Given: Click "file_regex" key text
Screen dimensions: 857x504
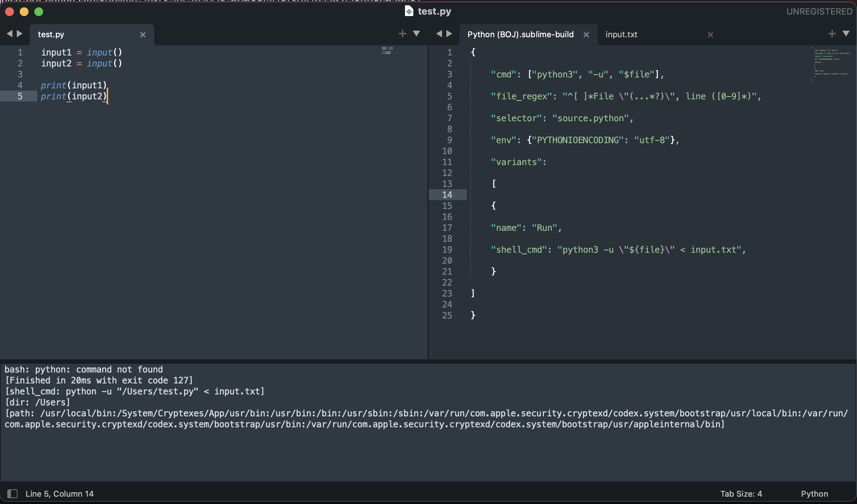Looking at the screenshot, I should (521, 96).
